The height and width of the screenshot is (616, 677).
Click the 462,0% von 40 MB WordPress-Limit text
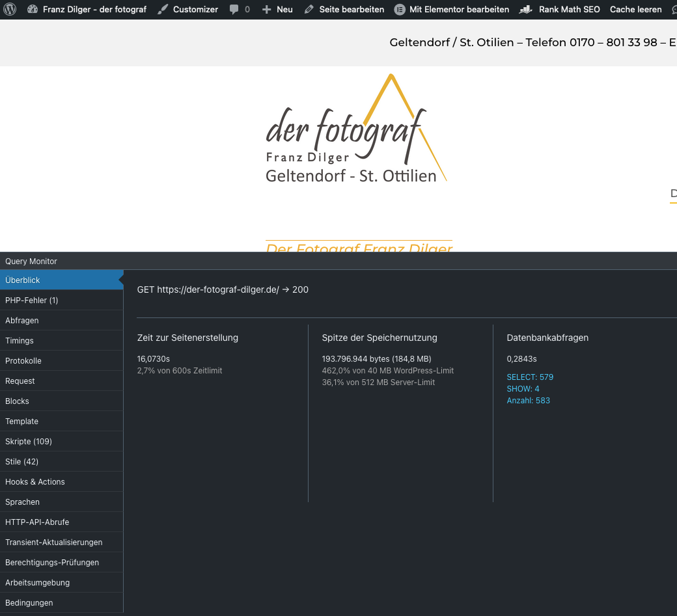[388, 371]
